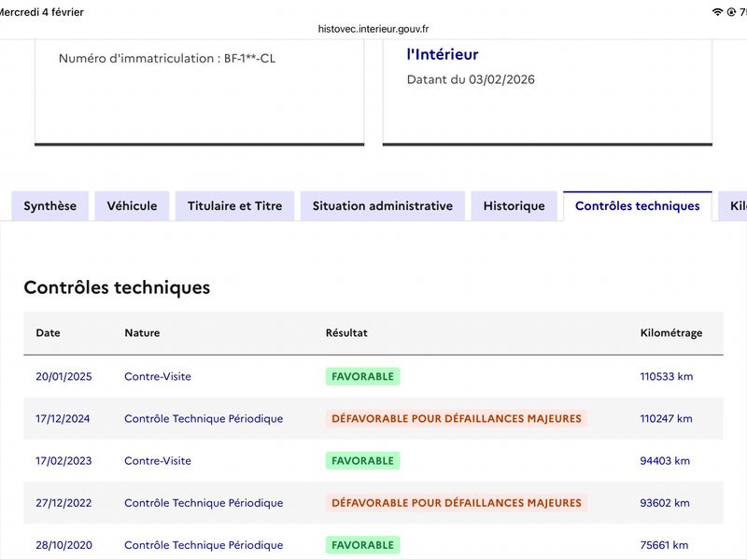Click the Résultat column header
The height and width of the screenshot is (560, 747).
coord(346,333)
